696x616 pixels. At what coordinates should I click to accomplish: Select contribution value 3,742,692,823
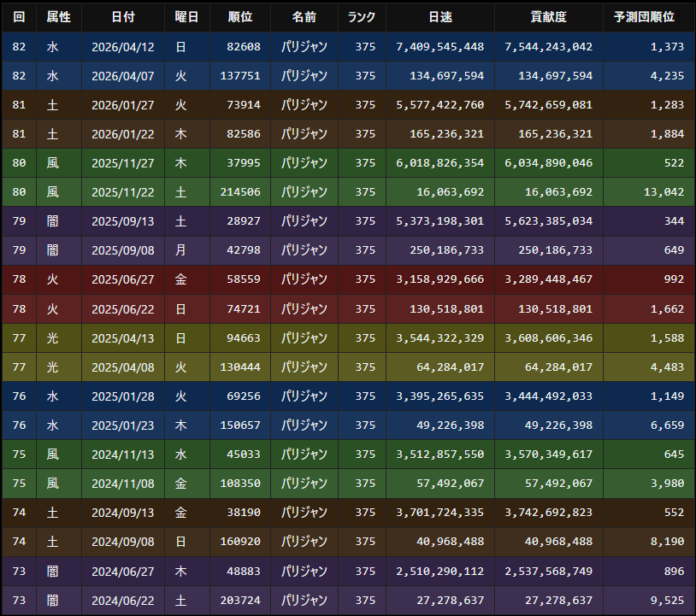(548, 513)
